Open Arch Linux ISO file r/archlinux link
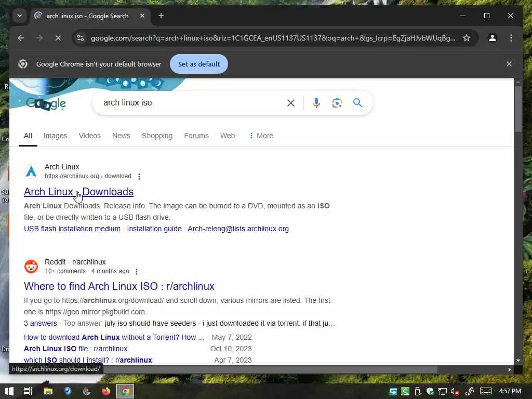532x399 pixels. [x=76, y=349]
